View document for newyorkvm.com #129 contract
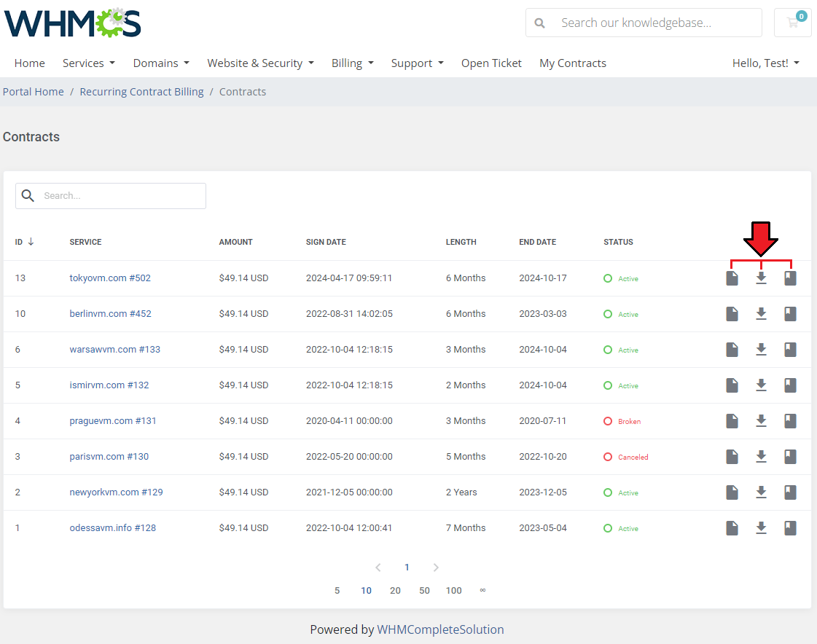The width and height of the screenshot is (817, 644). (x=732, y=492)
